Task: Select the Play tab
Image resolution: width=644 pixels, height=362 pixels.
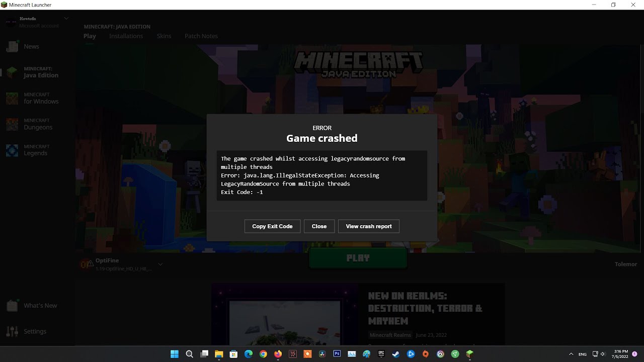Action: pos(90,36)
